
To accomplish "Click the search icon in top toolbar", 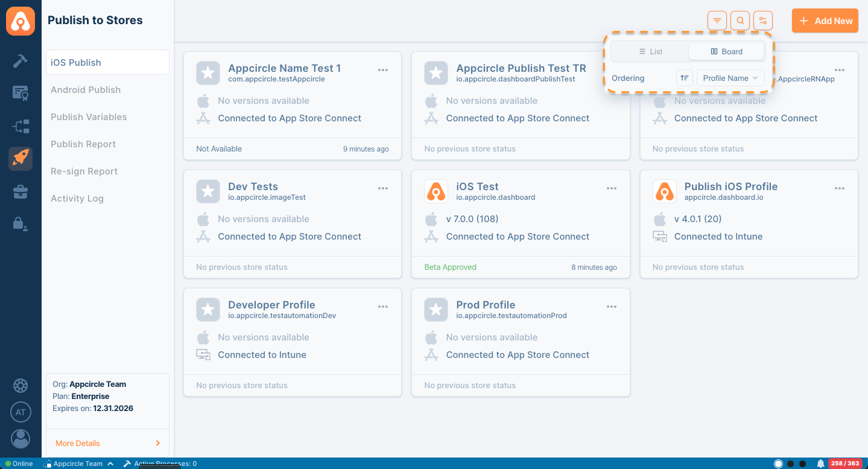I will click(x=740, y=21).
